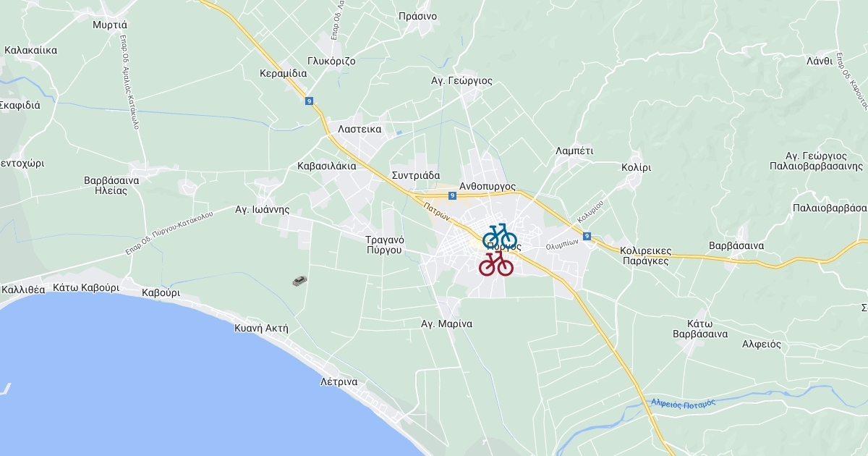Screen dimensions: 868x456
Task: Click route 9 shield near Ανθοπυργος
Action: pyautogui.click(x=452, y=195)
